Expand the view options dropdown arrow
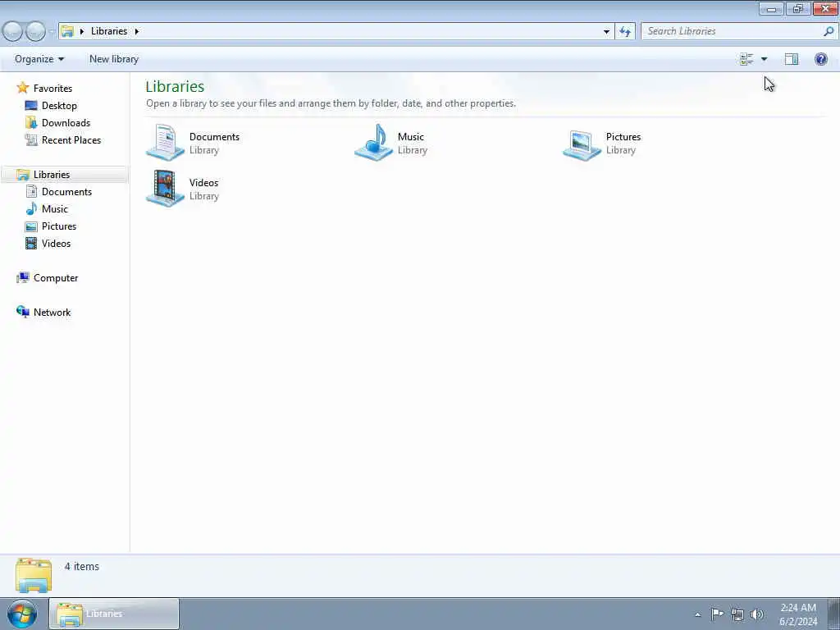840x630 pixels. (764, 59)
